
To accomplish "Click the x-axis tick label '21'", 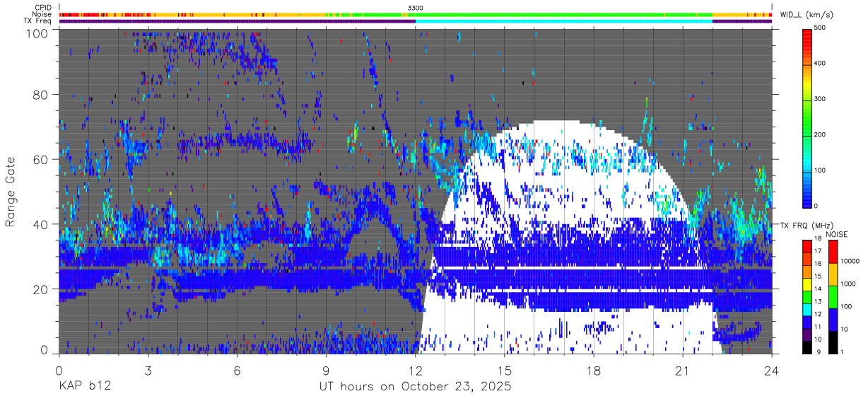I will click(683, 371).
